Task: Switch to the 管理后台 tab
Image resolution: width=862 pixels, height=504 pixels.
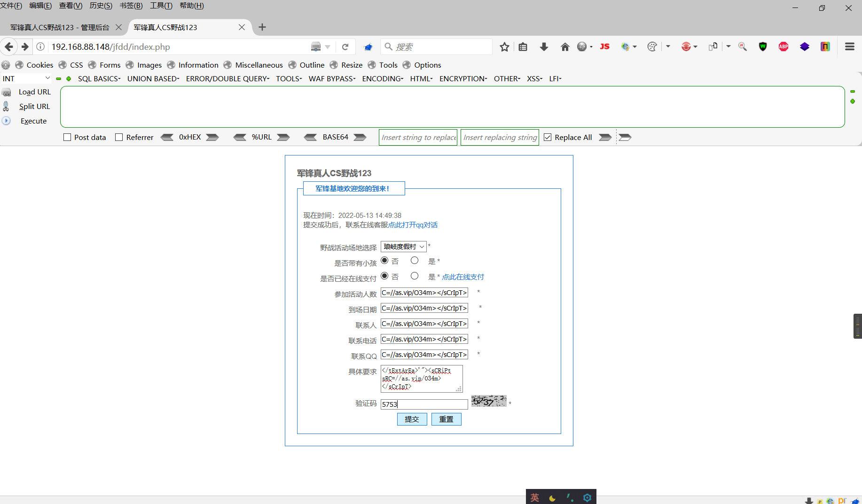Action: point(60,27)
